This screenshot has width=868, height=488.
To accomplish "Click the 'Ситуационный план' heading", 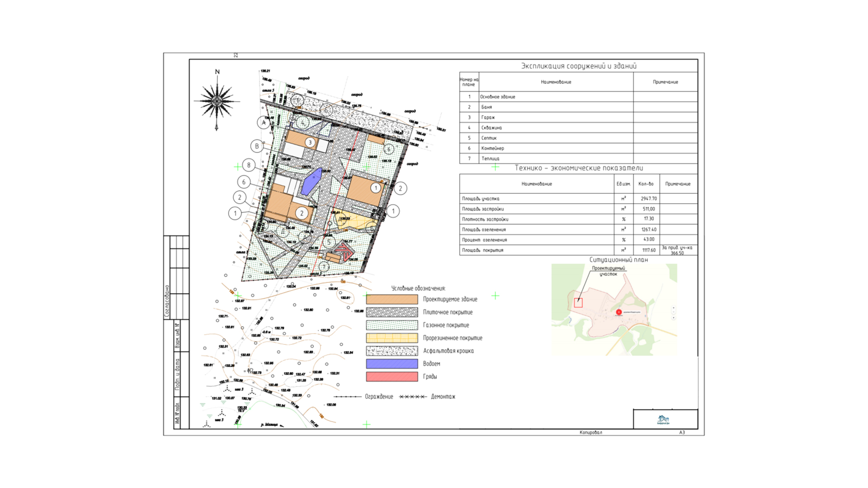I will click(x=618, y=260).
